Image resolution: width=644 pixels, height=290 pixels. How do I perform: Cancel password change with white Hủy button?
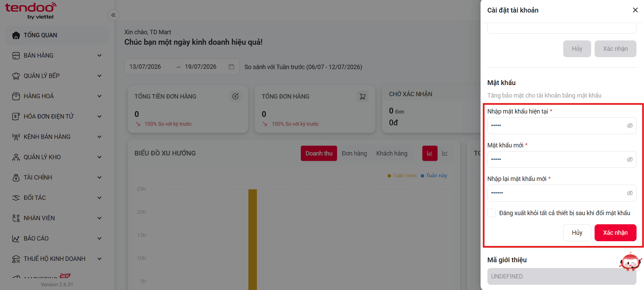click(x=577, y=233)
